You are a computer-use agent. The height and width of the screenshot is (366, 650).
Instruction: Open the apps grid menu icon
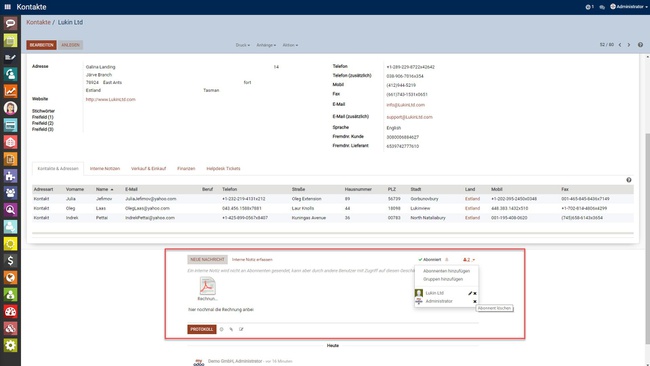tap(7, 7)
